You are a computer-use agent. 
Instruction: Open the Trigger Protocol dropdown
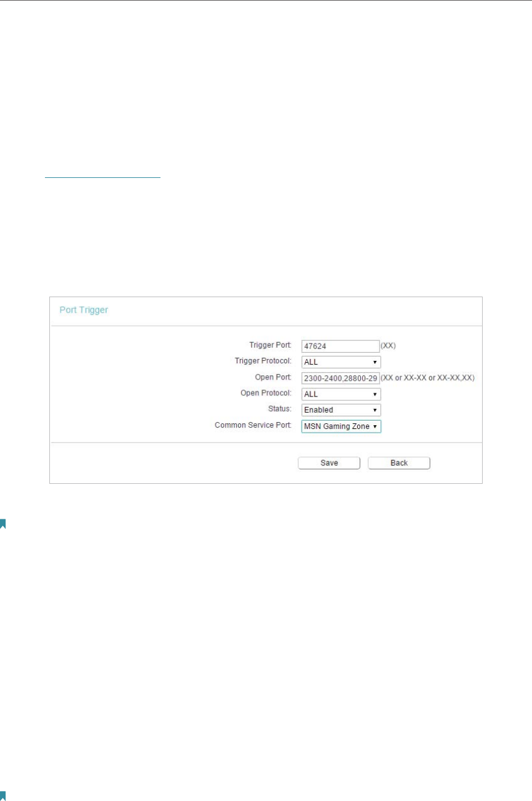click(341, 361)
